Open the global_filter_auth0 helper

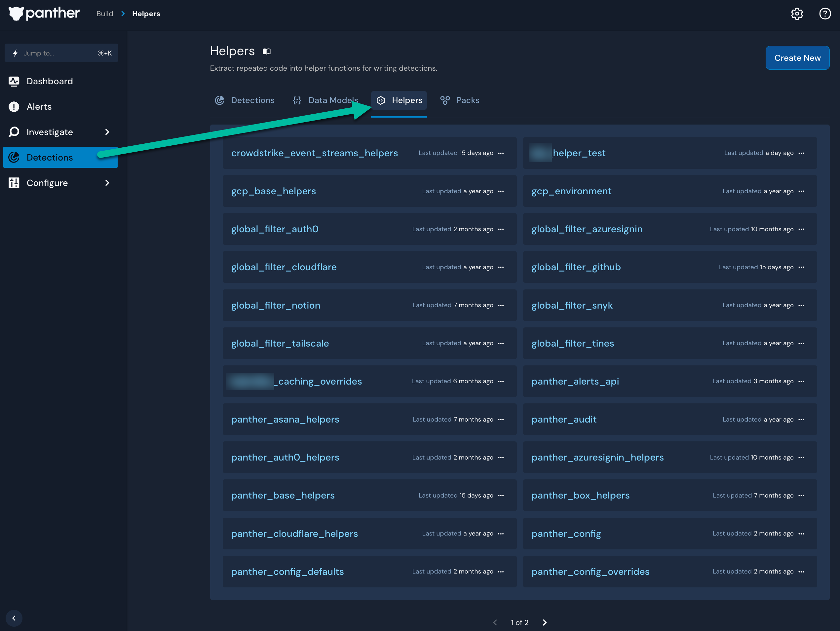[x=275, y=229]
